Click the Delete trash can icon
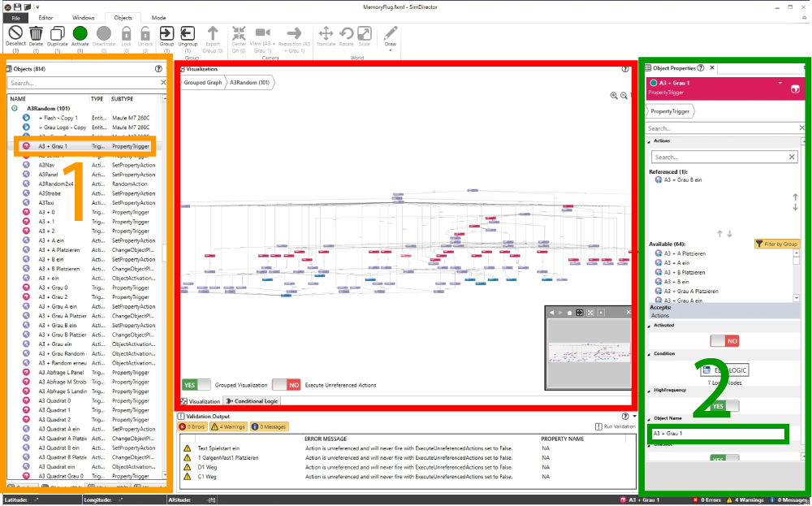The width and height of the screenshot is (812, 506). (37, 33)
